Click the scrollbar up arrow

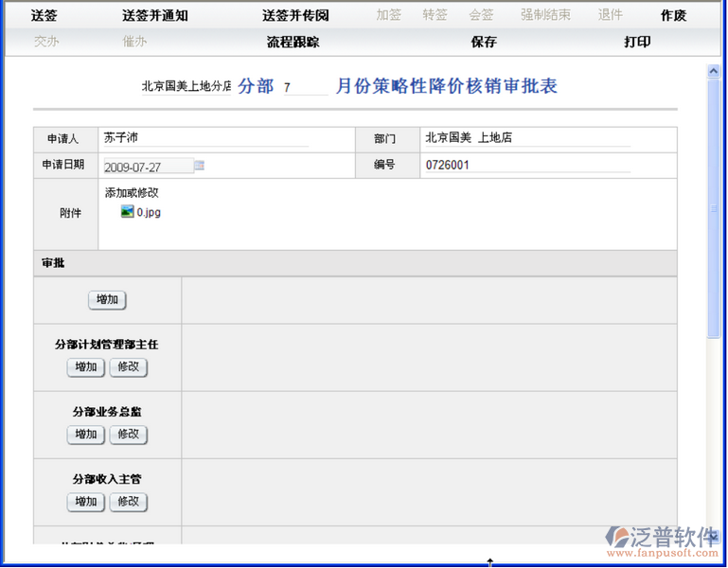point(713,72)
